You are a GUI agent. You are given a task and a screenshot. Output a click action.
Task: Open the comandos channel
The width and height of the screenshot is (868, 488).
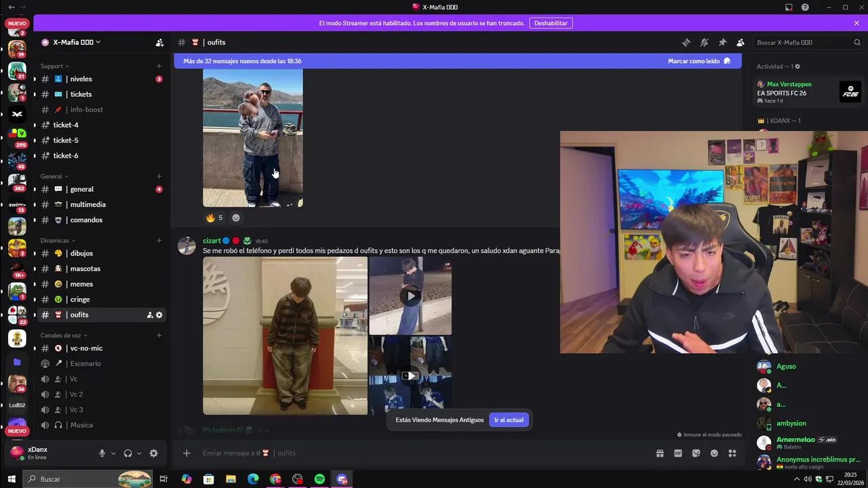[x=102, y=220]
